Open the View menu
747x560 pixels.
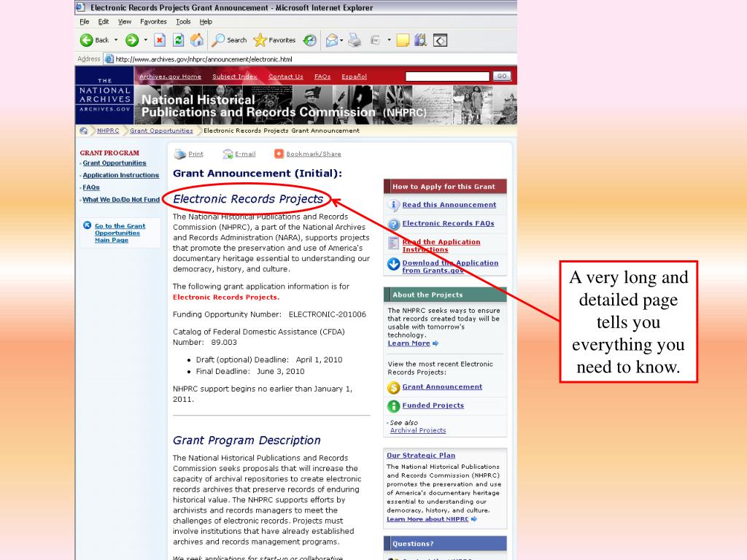[125, 22]
